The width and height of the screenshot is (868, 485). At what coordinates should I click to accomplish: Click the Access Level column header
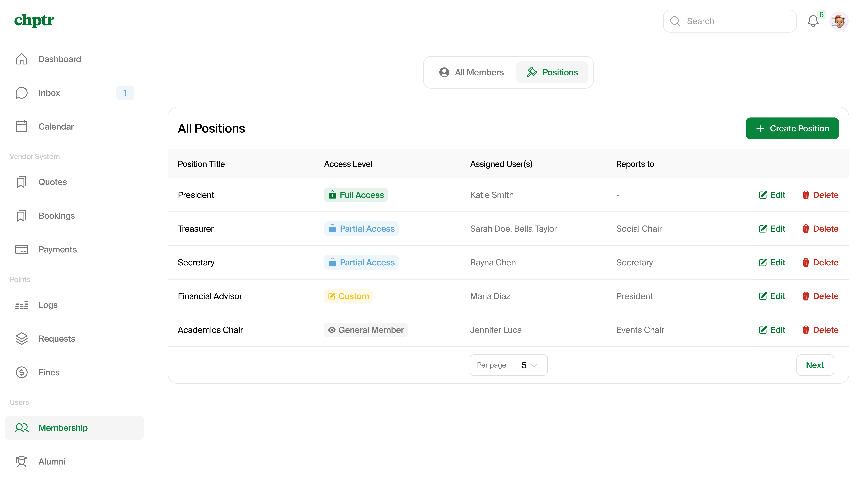pos(348,164)
